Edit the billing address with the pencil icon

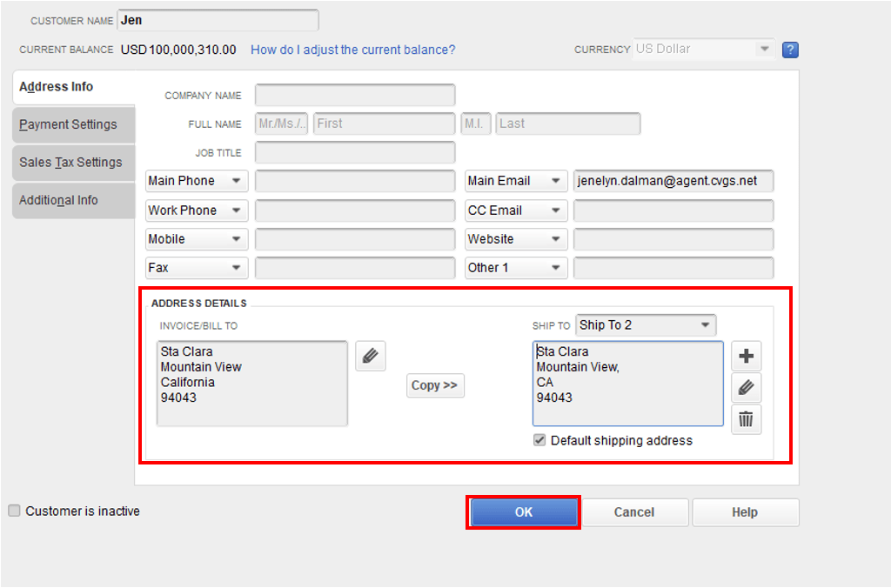click(370, 356)
